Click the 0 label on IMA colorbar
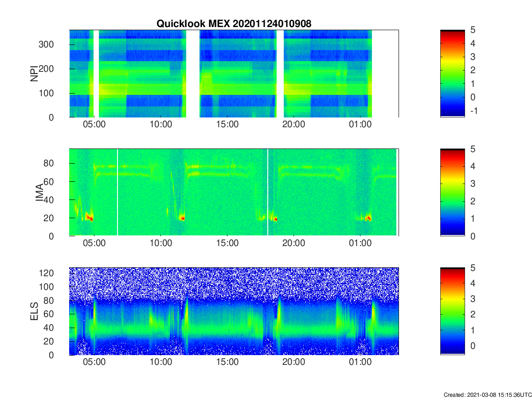This screenshot has height=399, width=532. pos(472,236)
